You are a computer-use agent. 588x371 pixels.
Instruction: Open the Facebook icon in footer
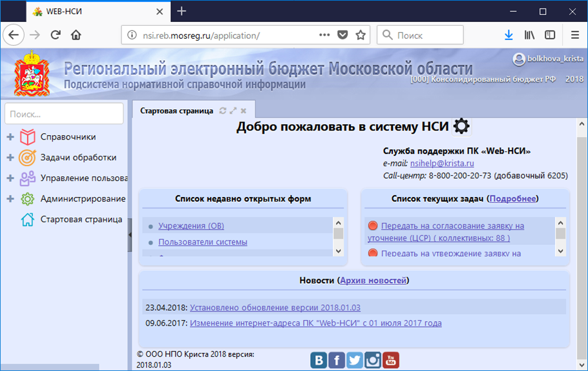click(337, 360)
